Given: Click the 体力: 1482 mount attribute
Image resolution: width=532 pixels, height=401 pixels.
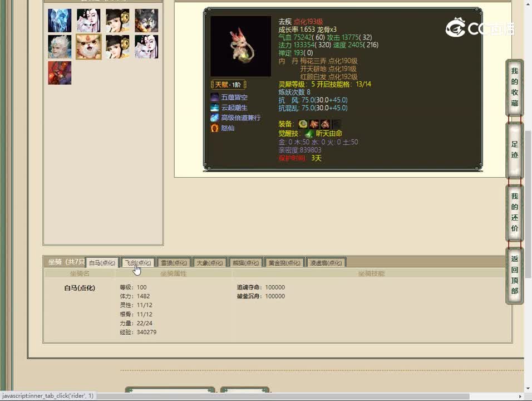Looking at the screenshot, I should pos(135,296).
